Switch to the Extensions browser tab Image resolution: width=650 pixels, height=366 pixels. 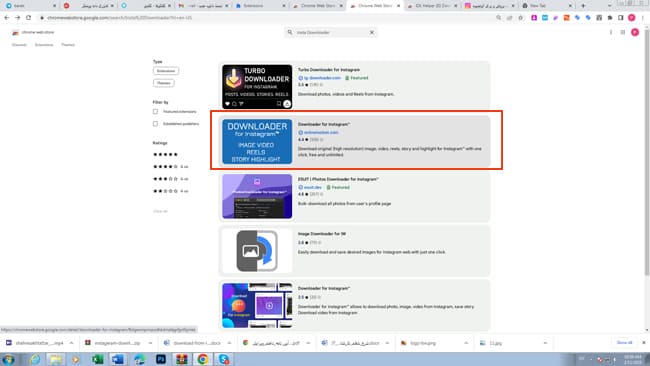click(259, 6)
